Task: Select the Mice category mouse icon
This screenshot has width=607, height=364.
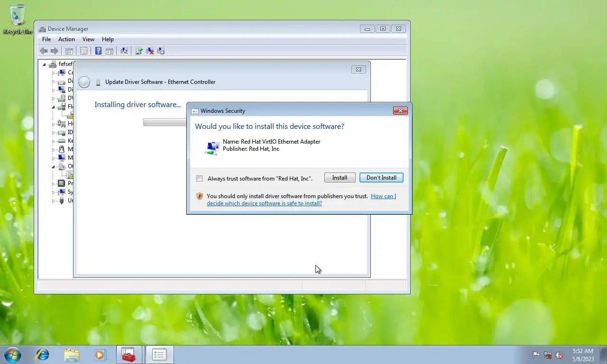Action: [61, 149]
